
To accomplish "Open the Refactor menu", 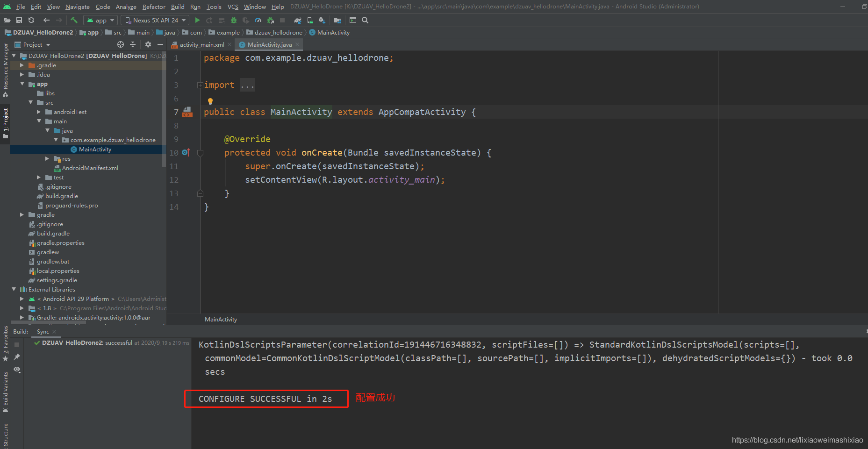I will [x=154, y=7].
